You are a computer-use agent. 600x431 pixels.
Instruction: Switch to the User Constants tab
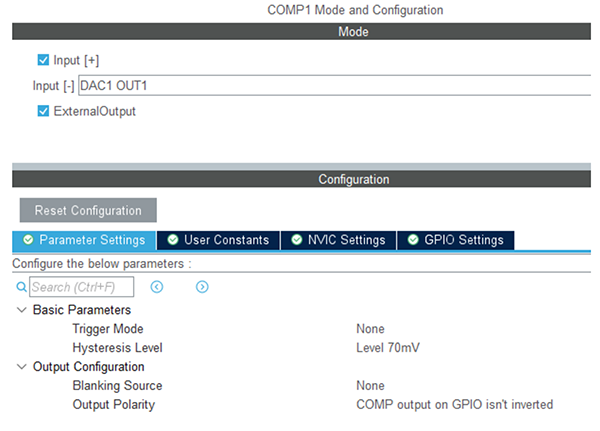[226, 240]
